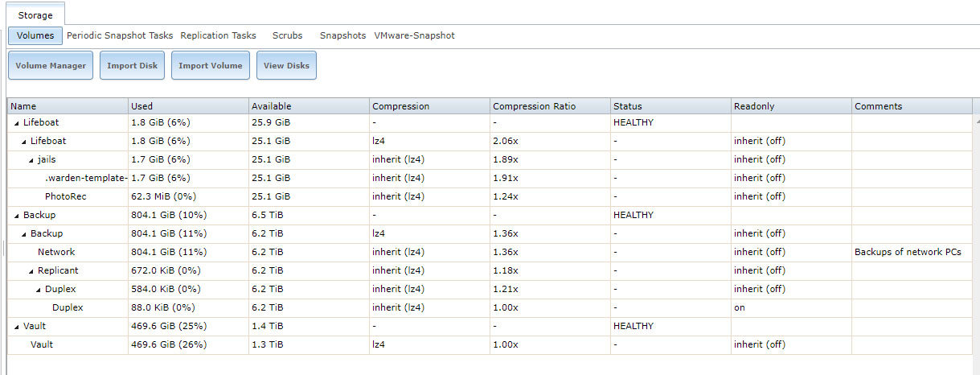Open the VMware-Snapshot tab
This screenshot has width=980, height=375.
click(414, 35)
